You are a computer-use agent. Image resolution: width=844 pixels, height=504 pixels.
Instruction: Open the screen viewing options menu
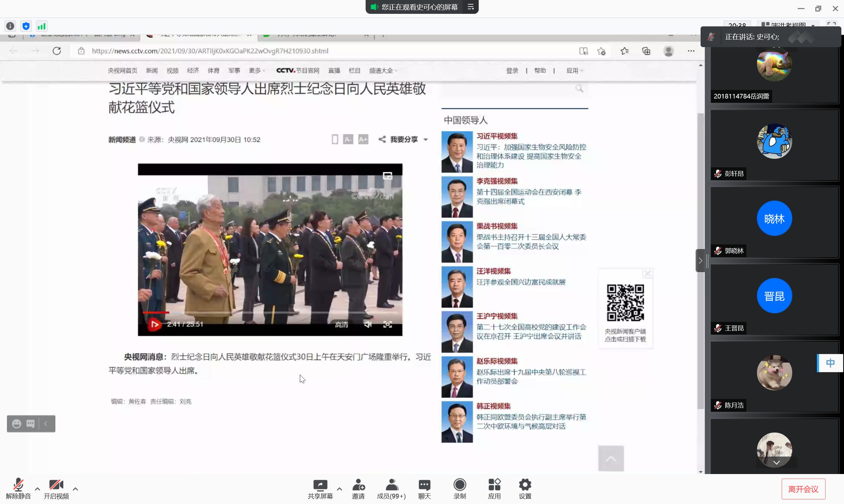[x=471, y=7]
